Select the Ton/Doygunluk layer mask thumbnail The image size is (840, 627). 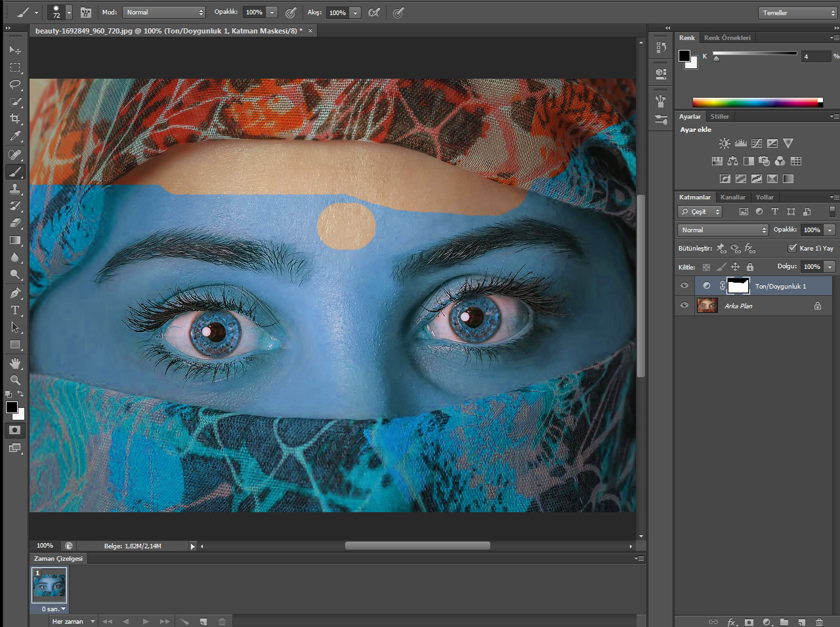(738, 286)
